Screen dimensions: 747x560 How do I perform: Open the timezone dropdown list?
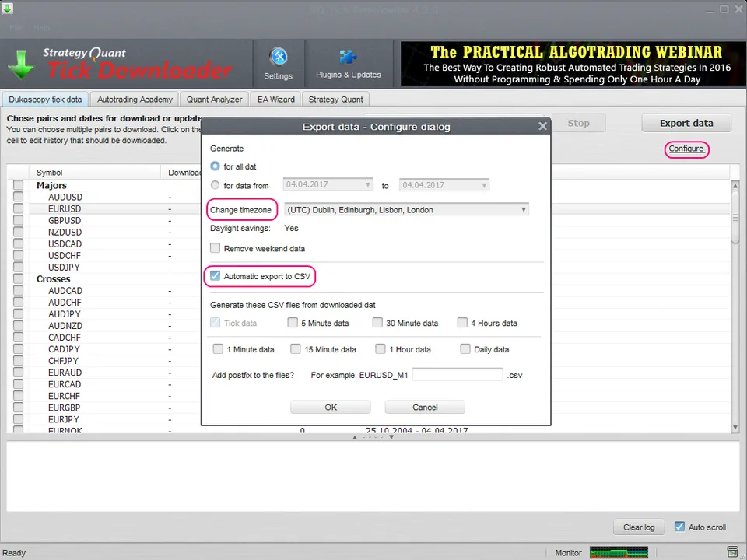coord(406,209)
